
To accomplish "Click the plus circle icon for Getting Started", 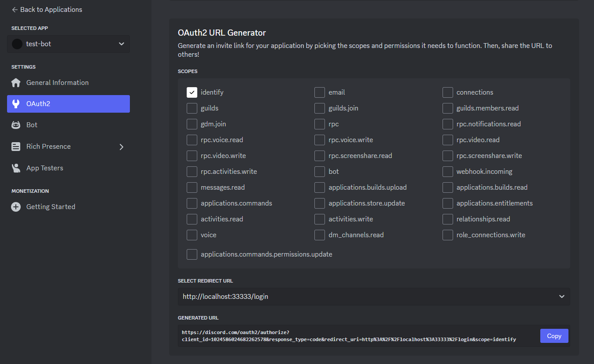I will tap(16, 207).
